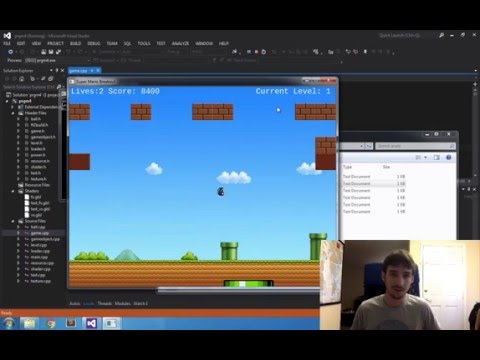Screen dimensions: 480x360
Task: Select game.h in Header Files
Action: pyautogui.click(x=37, y=131)
